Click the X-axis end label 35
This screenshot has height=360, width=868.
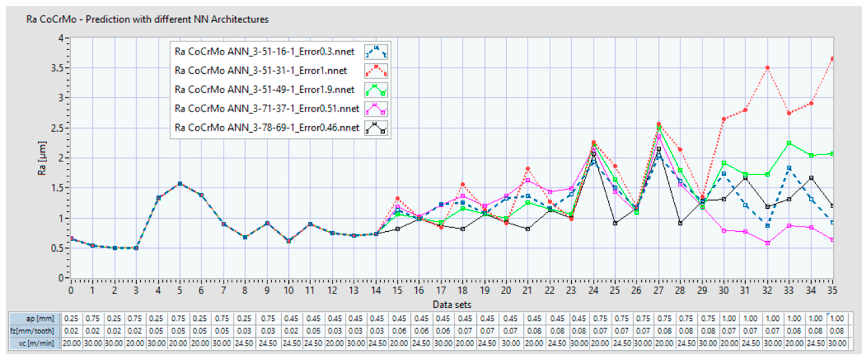pos(832,290)
